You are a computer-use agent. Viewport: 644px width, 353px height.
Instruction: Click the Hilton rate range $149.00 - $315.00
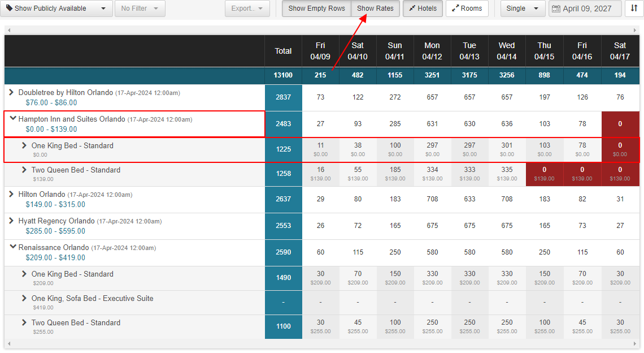[55, 204]
